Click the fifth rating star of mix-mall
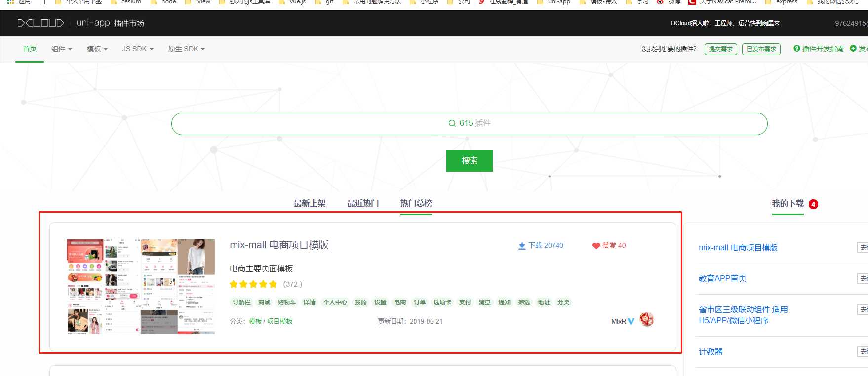The image size is (868, 376). click(x=273, y=284)
